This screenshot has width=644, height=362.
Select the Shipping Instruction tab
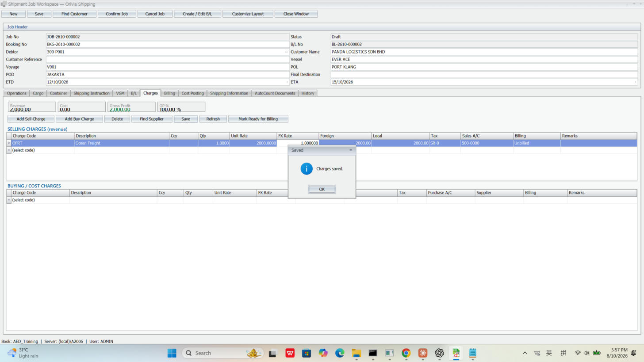[x=92, y=93]
